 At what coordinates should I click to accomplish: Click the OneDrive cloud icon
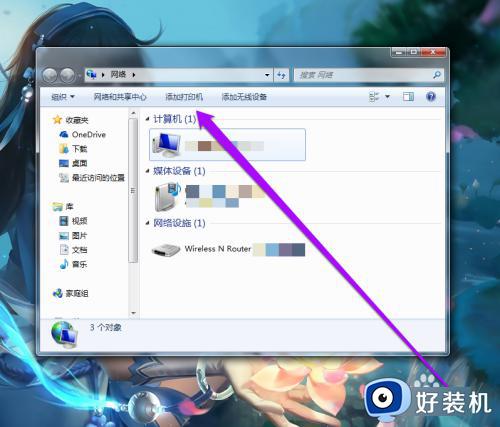click(x=64, y=134)
